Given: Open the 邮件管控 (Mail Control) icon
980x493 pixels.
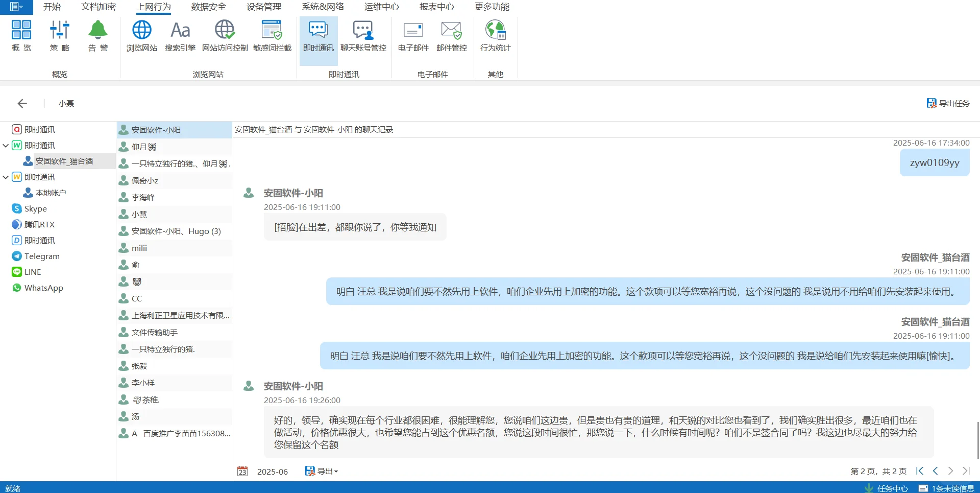Looking at the screenshot, I should click(x=451, y=35).
